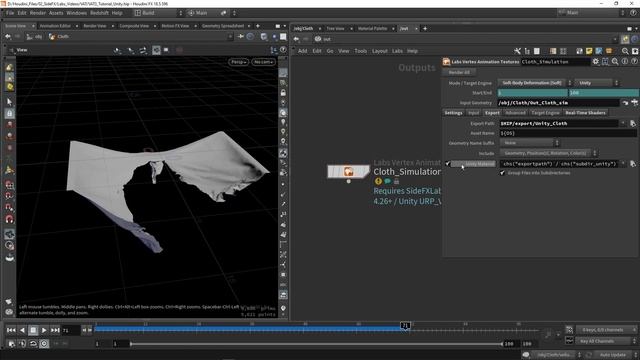
Task: Stop playback
Action: (x=33, y=330)
